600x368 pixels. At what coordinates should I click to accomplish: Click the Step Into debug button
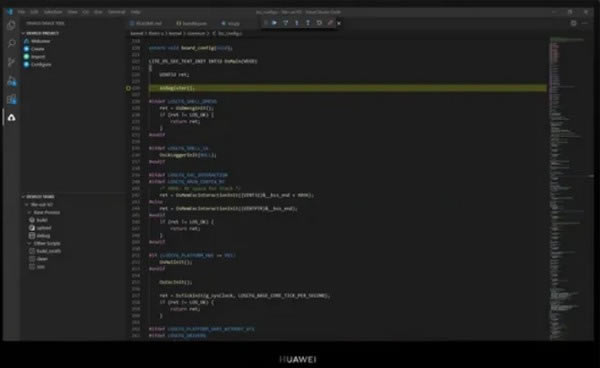click(297, 23)
